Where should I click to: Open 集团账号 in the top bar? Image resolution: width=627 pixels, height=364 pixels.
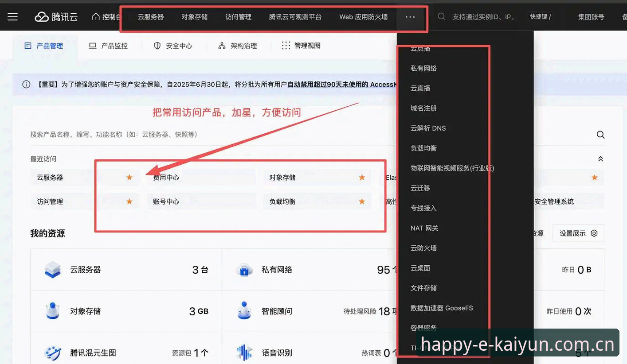coord(591,17)
